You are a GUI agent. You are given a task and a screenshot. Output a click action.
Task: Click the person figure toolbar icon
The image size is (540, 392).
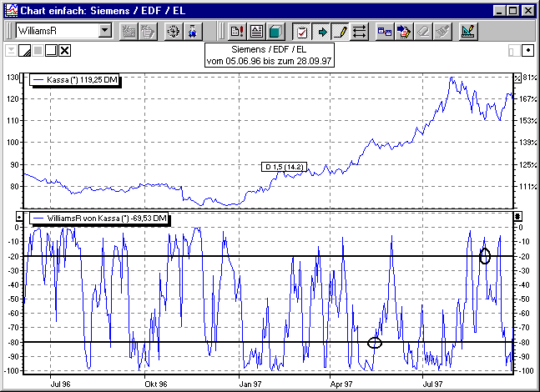[193, 32]
